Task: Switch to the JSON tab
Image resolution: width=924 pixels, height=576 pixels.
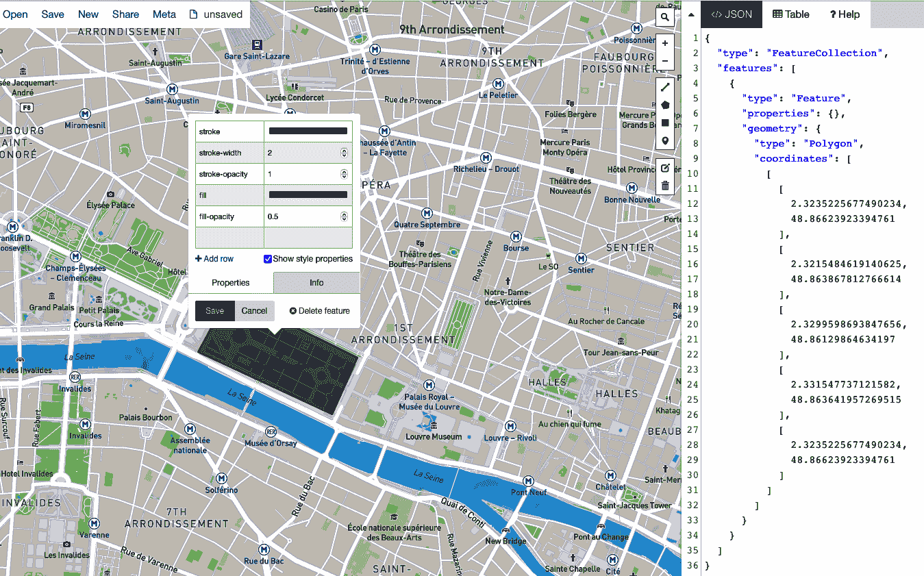Action: pos(732,14)
